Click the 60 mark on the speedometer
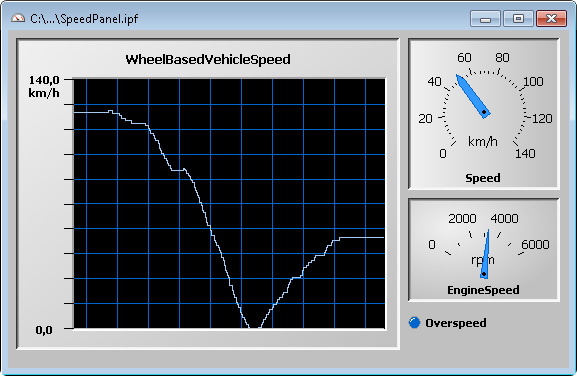Image resolution: width=577 pixels, height=376 pixels. coord(464,57)
